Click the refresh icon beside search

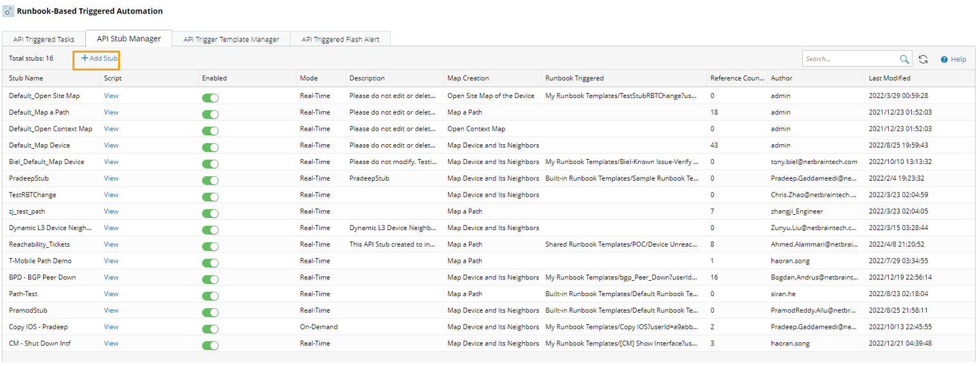(x=923, y=59)
